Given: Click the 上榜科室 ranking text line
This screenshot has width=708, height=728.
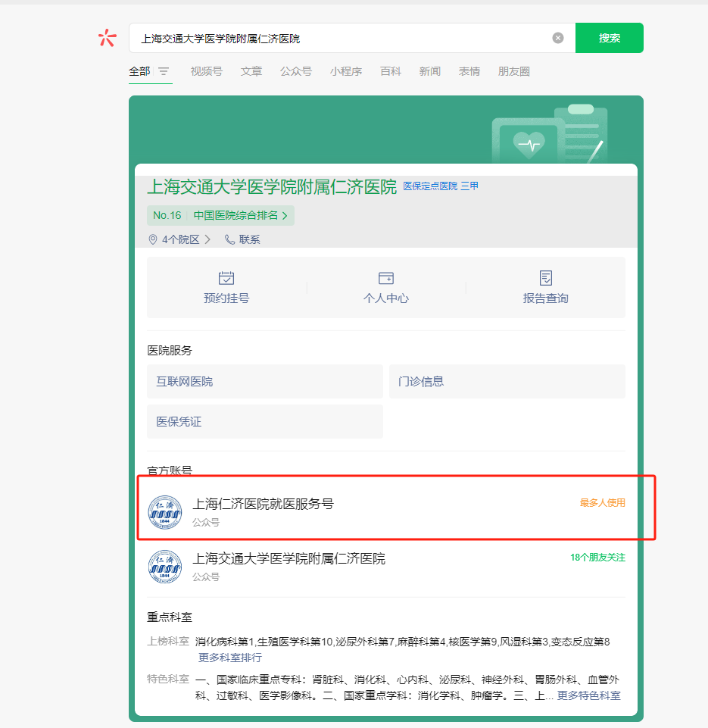Looking at the screenshot, I should (402, 642).
